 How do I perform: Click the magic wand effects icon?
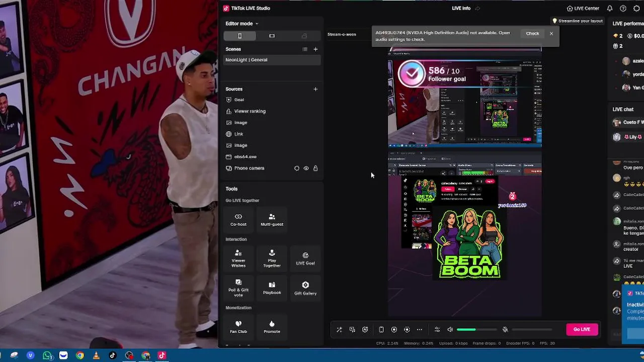pyautogui.click(x=339, y=330)
